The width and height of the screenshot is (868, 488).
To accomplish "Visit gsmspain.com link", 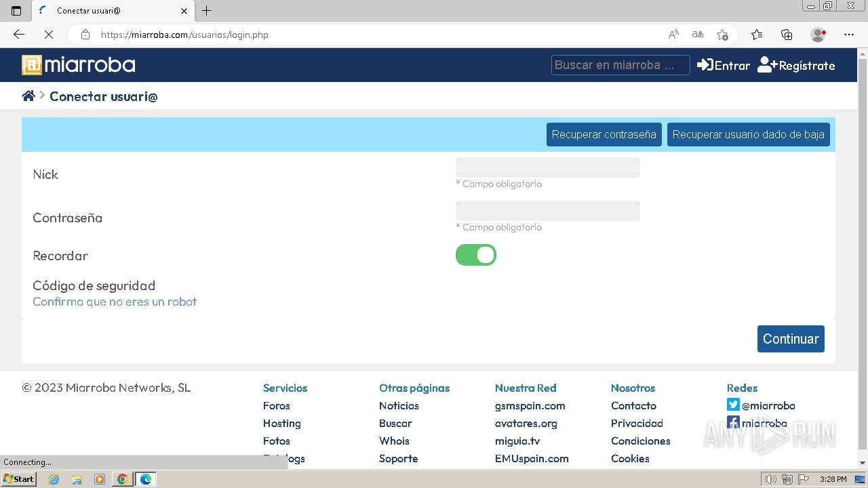I will [530, 405].
